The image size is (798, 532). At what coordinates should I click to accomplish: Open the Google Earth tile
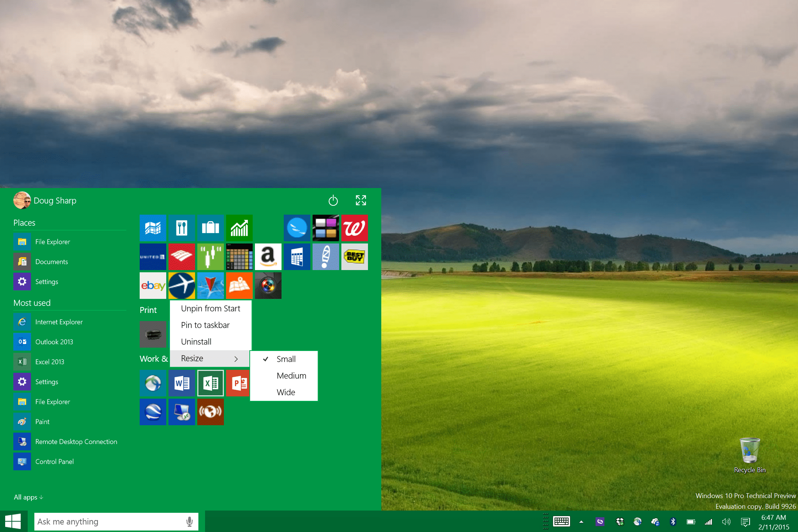click(x=153, y=412)
